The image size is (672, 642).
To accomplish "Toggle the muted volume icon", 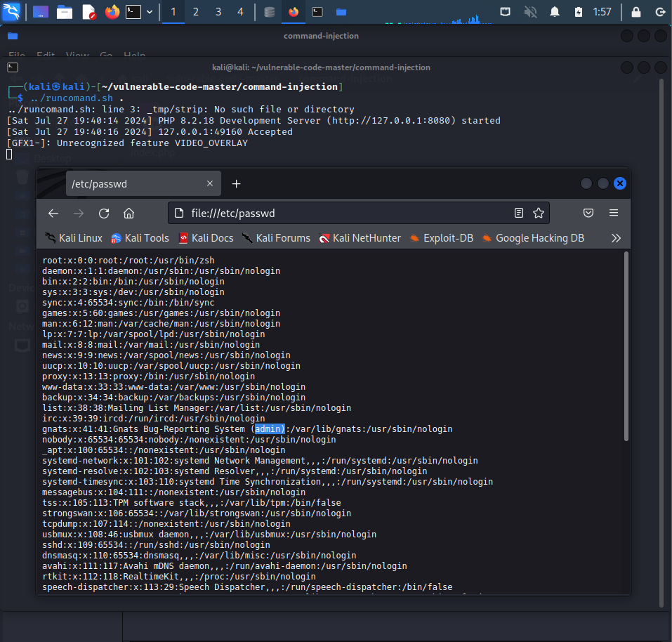I will pos(530,12).
